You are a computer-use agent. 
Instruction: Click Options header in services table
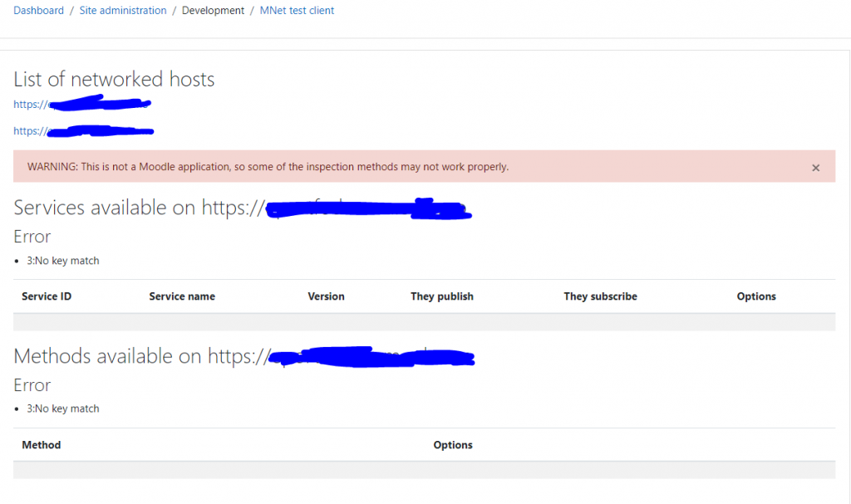pos(756,296)
